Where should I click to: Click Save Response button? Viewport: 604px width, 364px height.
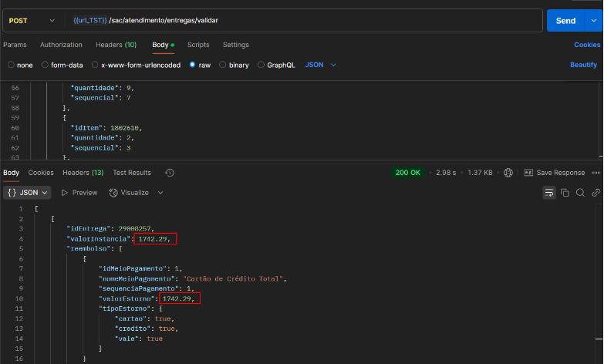[x=554, y=173]
